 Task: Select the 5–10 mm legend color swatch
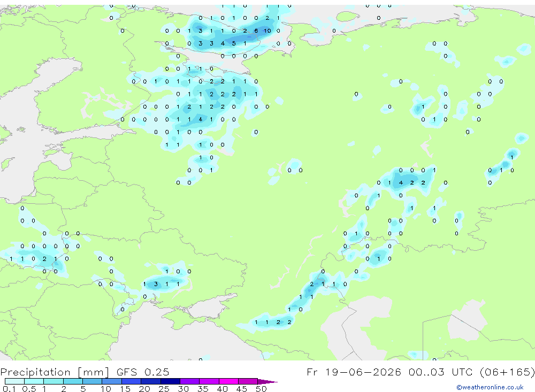pos(93,381)
